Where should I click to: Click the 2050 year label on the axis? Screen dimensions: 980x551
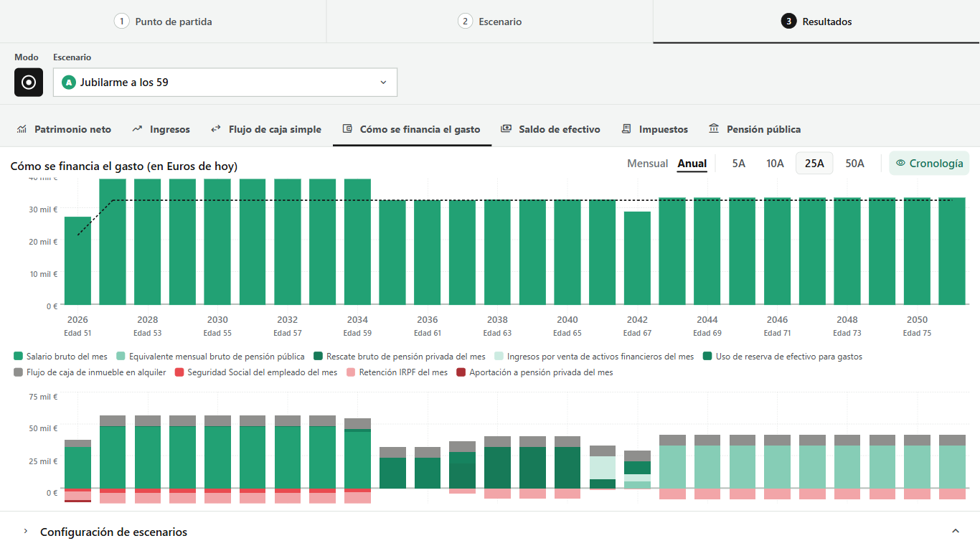click(x=917, y=320)
